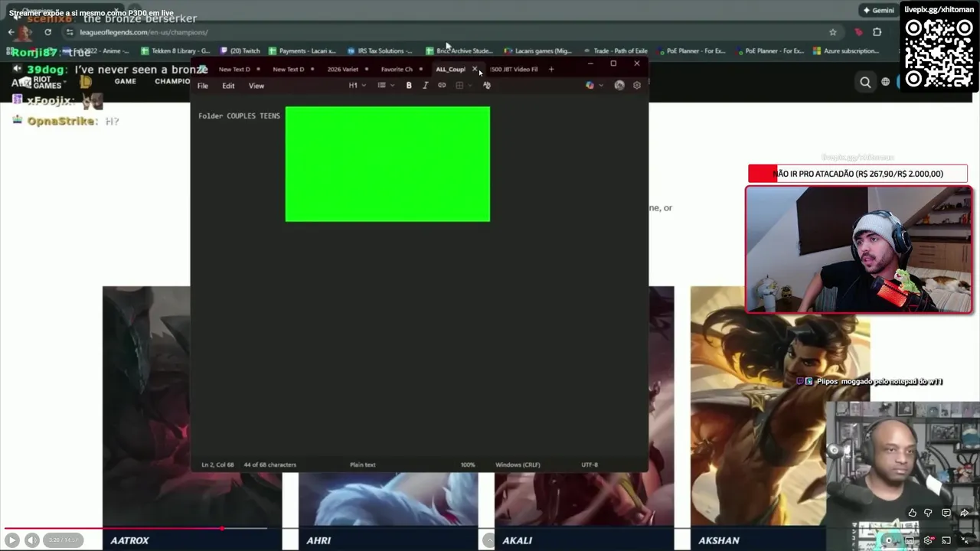Open the Azure subscription bookmark

pyautogui.click(x=845, y=51)
